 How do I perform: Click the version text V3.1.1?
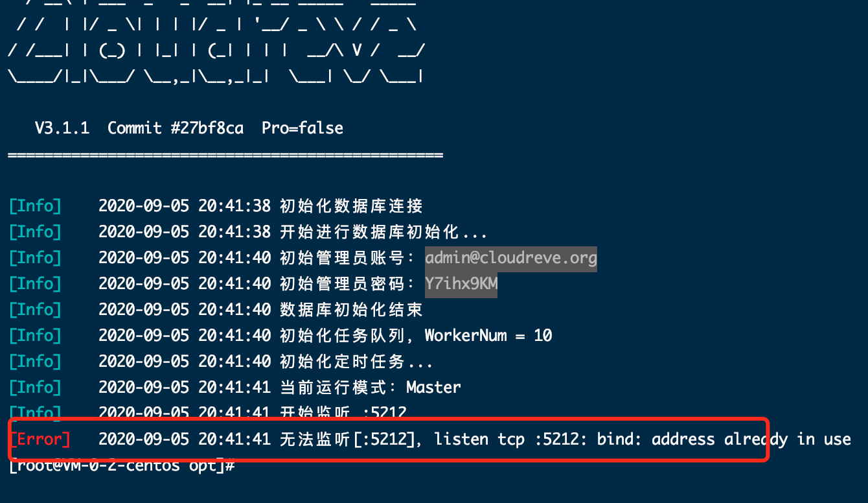point(62,128)
